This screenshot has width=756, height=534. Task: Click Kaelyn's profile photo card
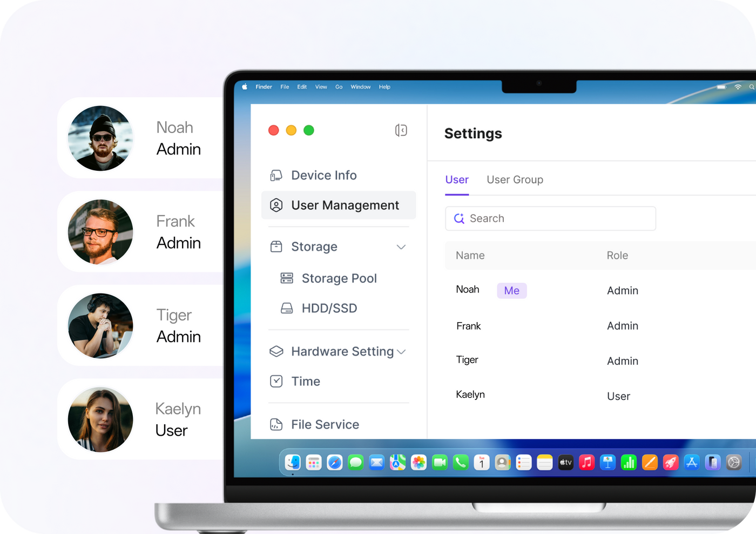(x=100, y=419)
